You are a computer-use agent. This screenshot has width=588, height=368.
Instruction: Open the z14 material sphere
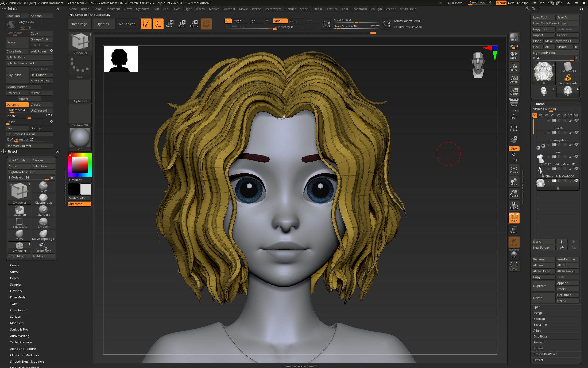coord(80,139)
